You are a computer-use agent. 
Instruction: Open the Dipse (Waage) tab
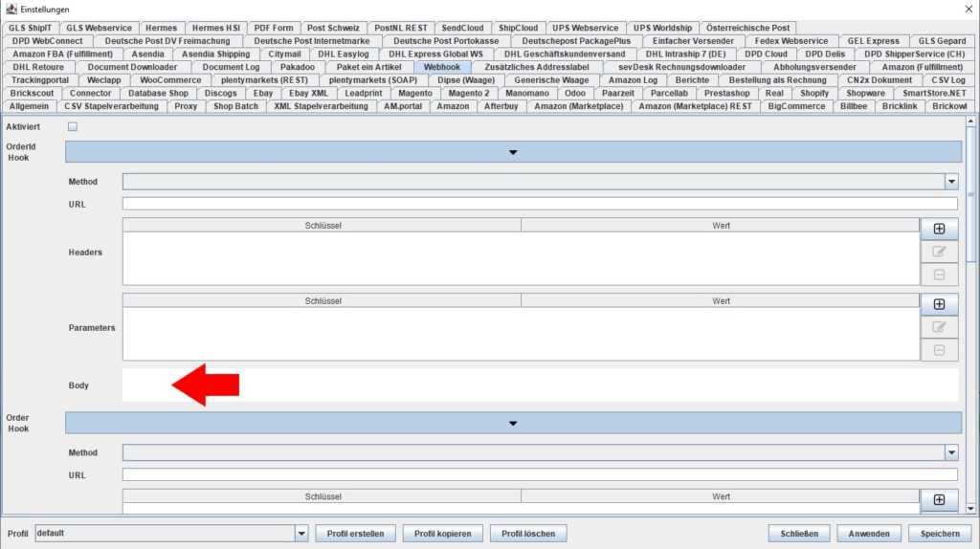click(x=466, y=80)
